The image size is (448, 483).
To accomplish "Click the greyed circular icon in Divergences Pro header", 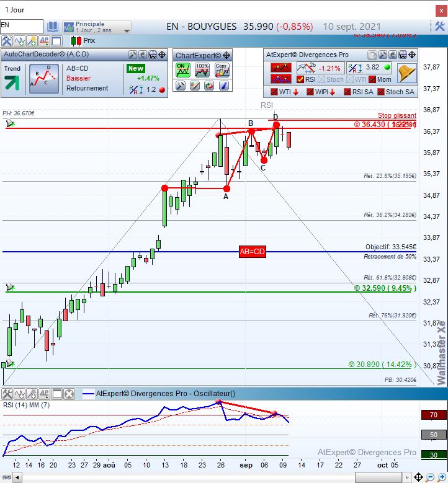I will (372, 55).
